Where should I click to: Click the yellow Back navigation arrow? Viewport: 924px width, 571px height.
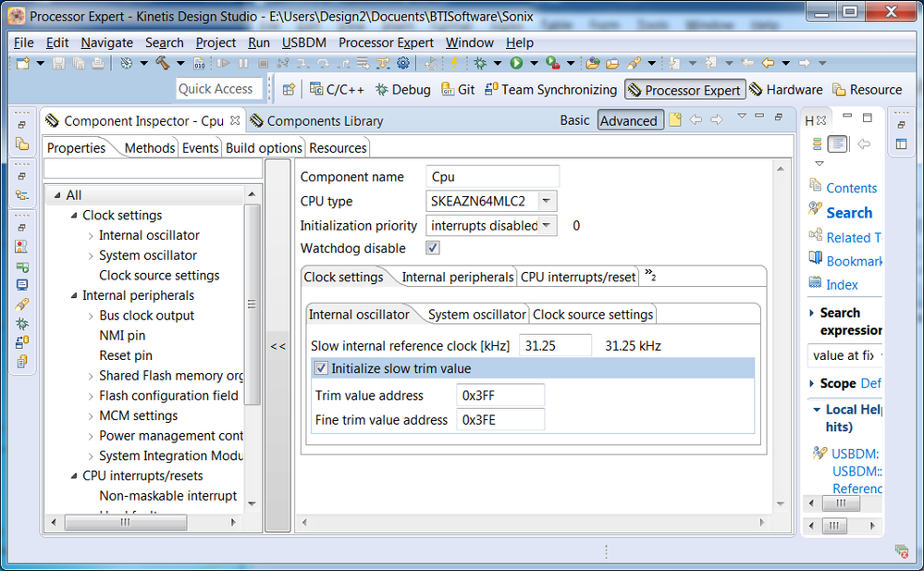click(x=768, y=63)
